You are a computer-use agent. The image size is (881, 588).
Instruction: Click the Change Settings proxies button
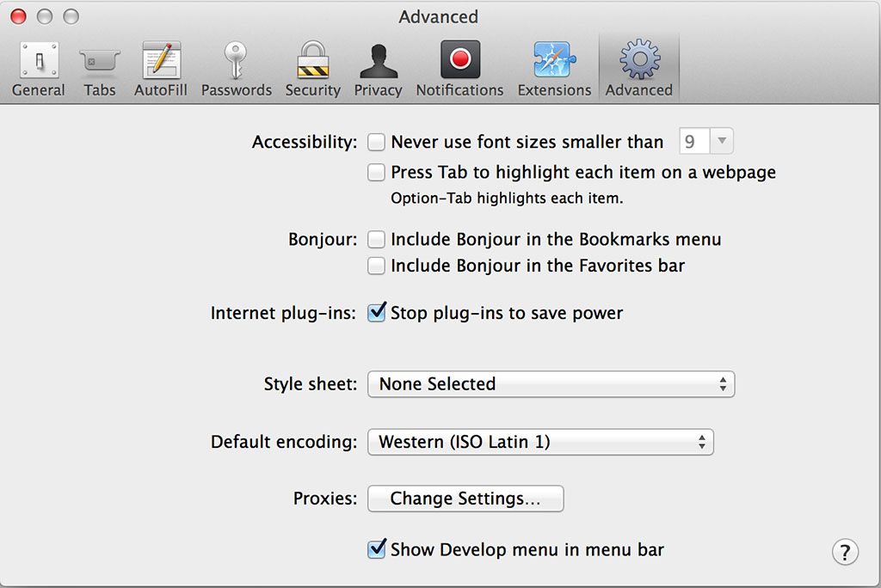pyautogui.click(x=465, y=499)
